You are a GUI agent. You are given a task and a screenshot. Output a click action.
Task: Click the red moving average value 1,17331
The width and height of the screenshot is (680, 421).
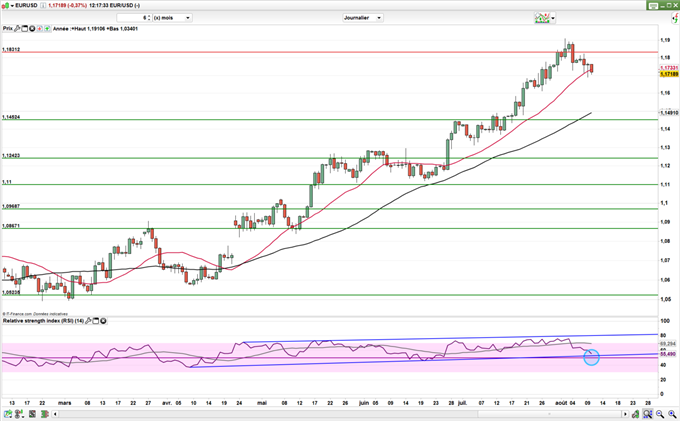click(669, 68)
